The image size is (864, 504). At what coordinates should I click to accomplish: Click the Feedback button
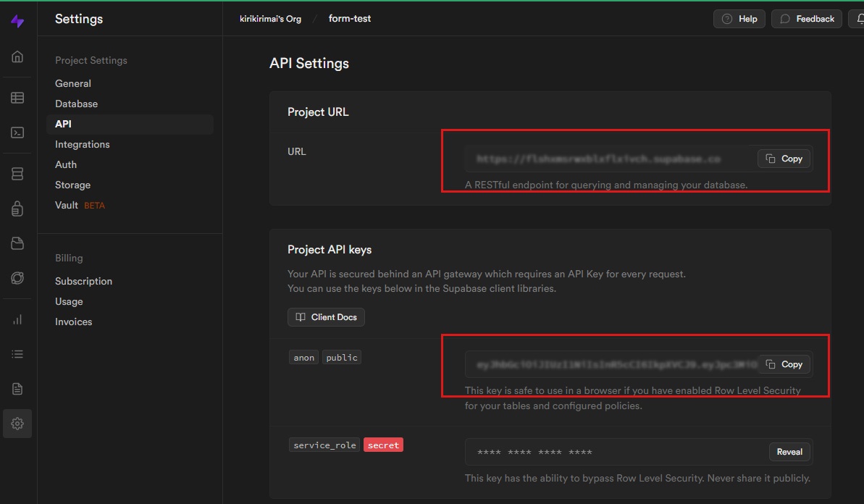pyautogui.click(x=807, y=19)
